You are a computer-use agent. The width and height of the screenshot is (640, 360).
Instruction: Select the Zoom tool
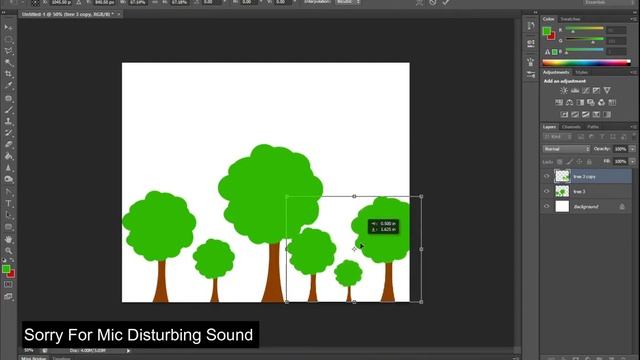click(x=8, y=251)
